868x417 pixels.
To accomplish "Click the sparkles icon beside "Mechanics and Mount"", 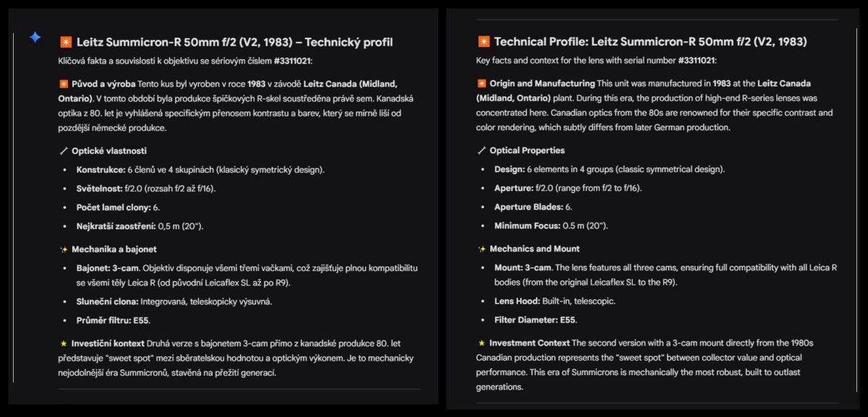I will point(481,249).
